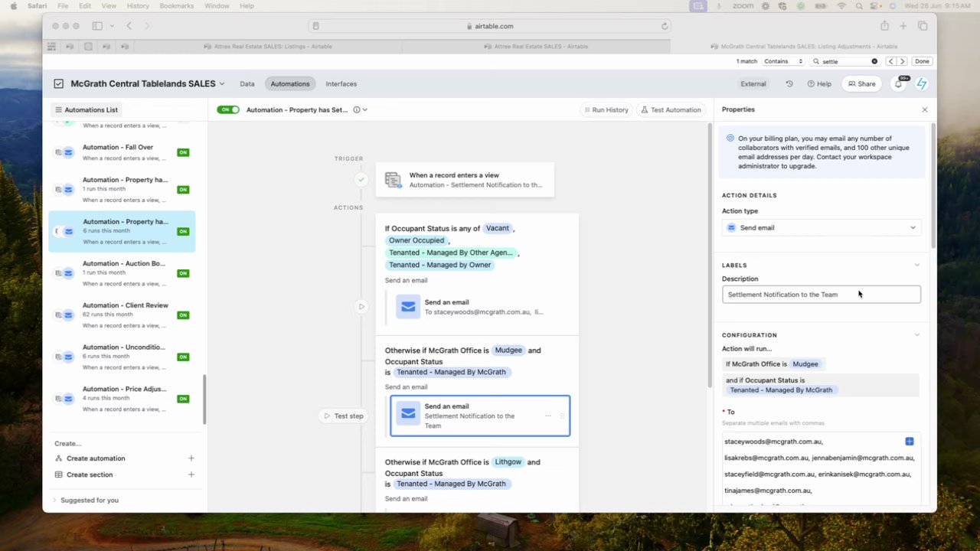Click the Safari address bar

click(x=490, y=26)
